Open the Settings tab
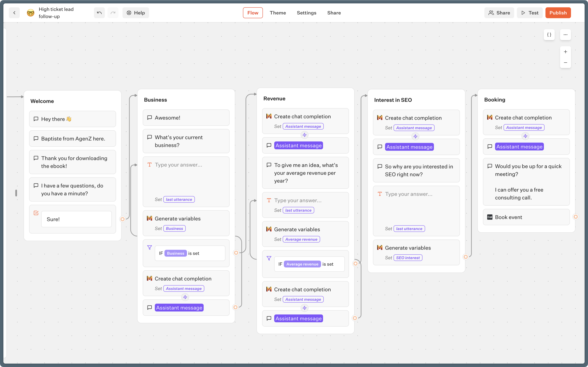Image resolution: width=588 pixels, height=367 pixels. [306, 13]
